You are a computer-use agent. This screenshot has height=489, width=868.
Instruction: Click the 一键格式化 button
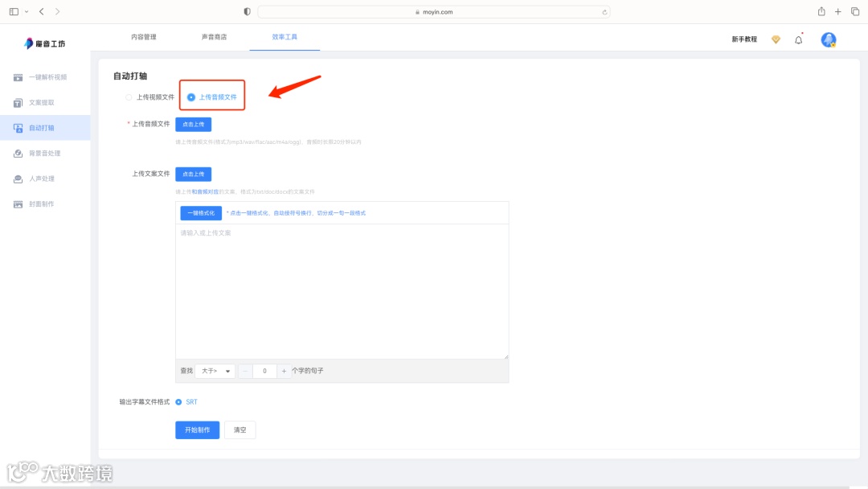[x=201, y=213]
